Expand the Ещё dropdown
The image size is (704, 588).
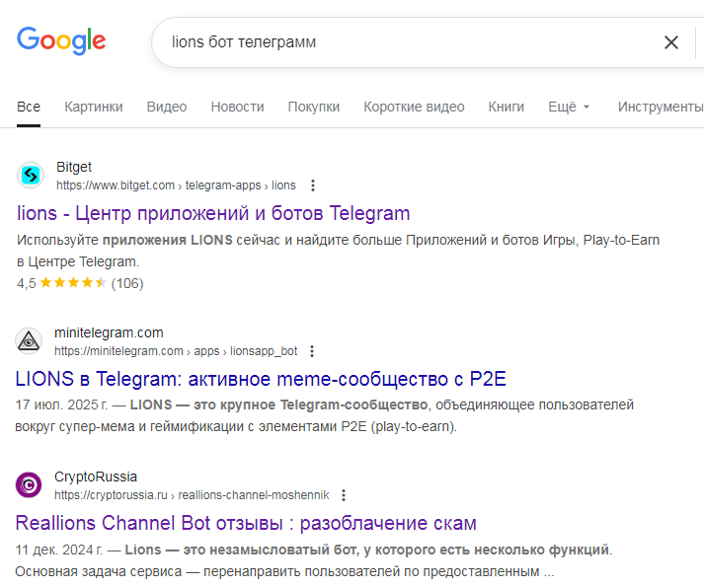tap(568, 107)
